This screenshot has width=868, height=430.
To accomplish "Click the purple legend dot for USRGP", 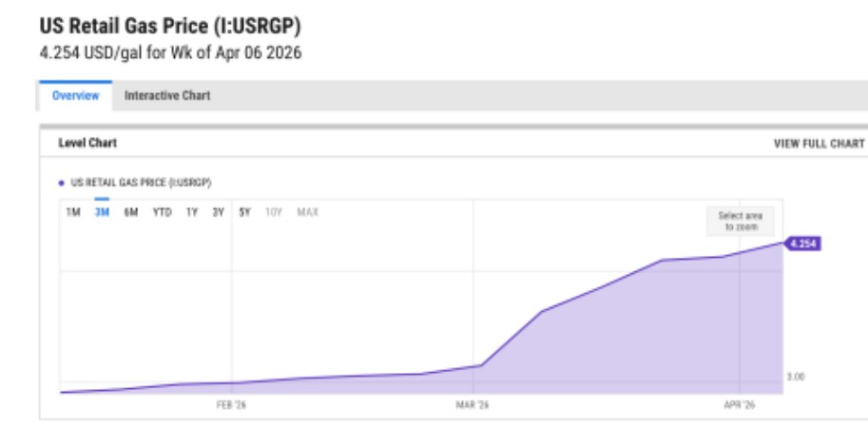I will click(62, 181).
